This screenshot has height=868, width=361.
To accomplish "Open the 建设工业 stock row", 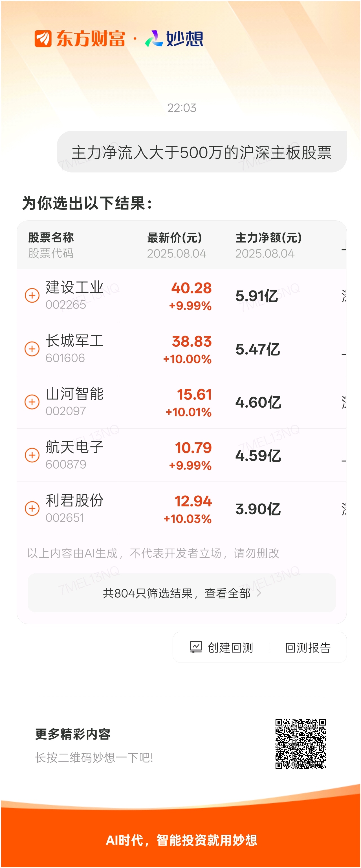I will coord(182,296).
